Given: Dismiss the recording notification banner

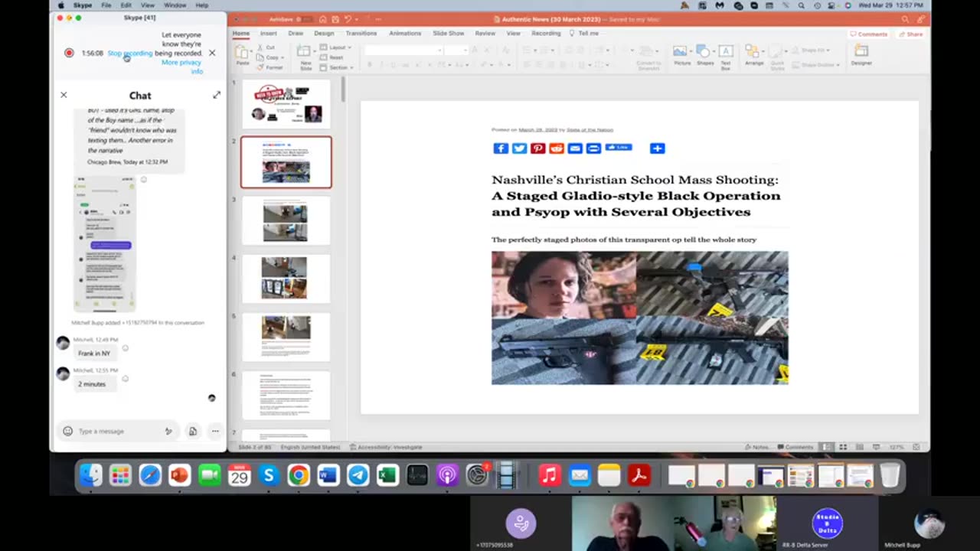Looking at the screenshot, I should [x=212, y=53].
